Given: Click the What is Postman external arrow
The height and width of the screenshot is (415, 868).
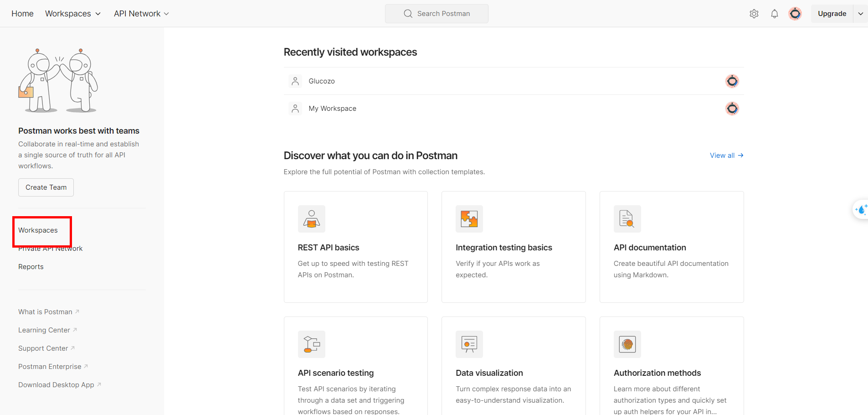Looking at the screenshot, I should (77, 311).
